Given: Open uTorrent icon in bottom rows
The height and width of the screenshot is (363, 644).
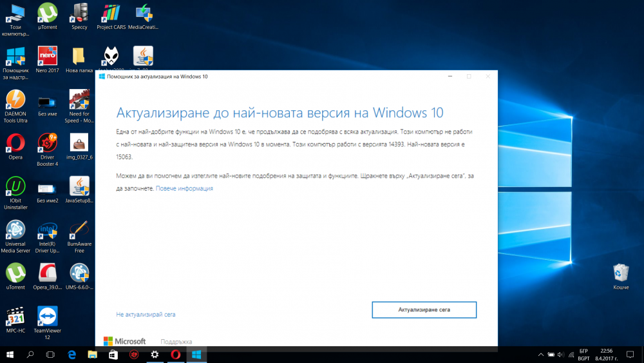Looking at the screenshot, I should click(15, 277).
